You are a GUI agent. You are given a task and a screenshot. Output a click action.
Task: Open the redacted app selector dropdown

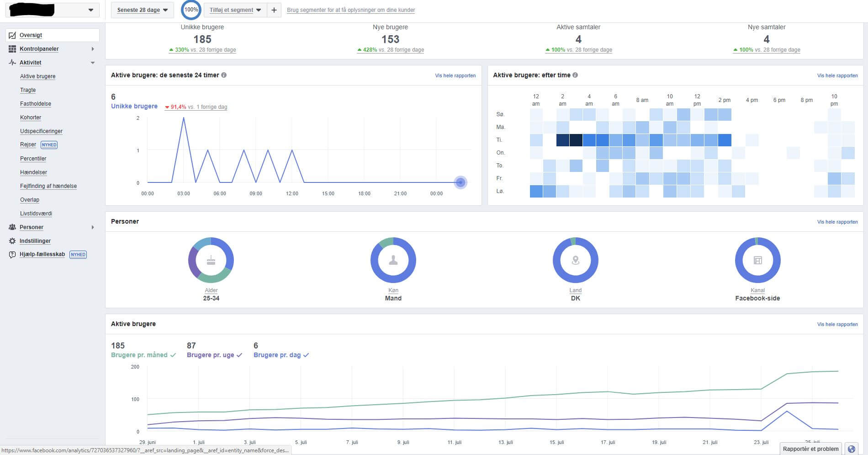[x=53, y=10]
